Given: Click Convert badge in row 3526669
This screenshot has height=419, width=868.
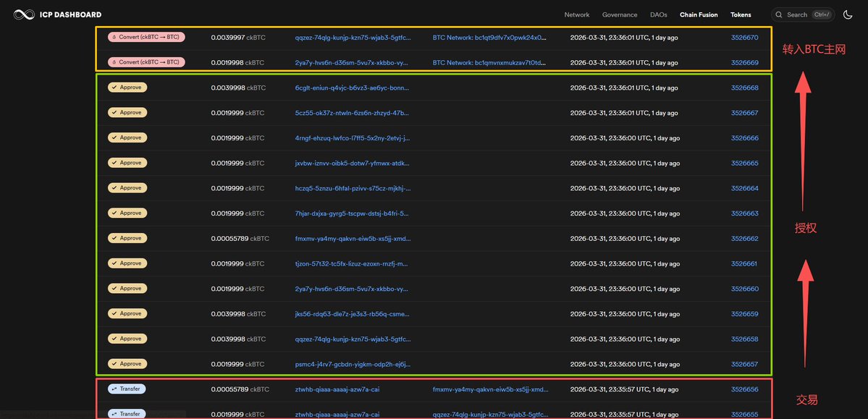Looking at the screenshot, I should pos(146,62).
